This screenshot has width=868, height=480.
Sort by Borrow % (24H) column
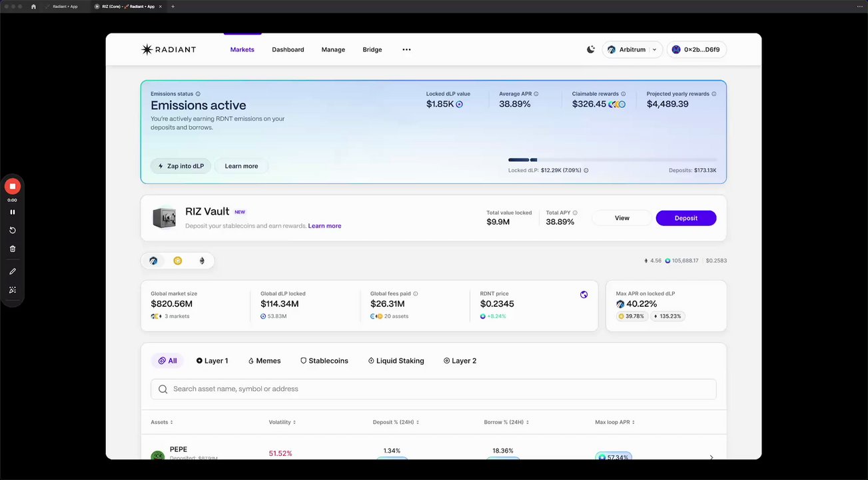point(507,422)
